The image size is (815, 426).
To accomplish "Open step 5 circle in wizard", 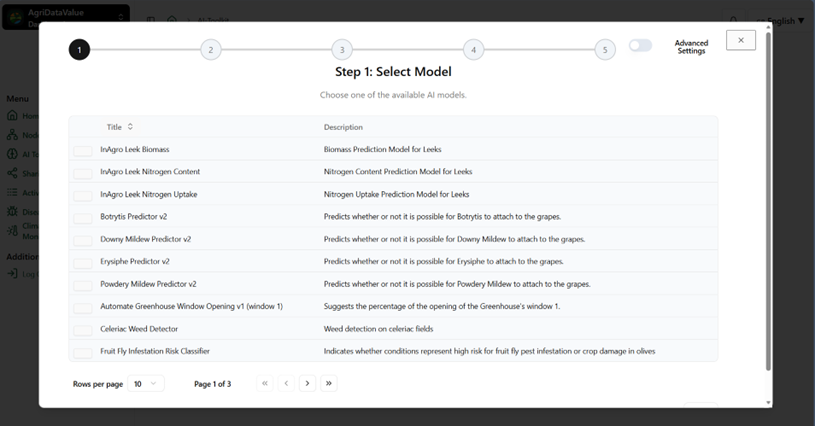I will (x=605, y=50).
